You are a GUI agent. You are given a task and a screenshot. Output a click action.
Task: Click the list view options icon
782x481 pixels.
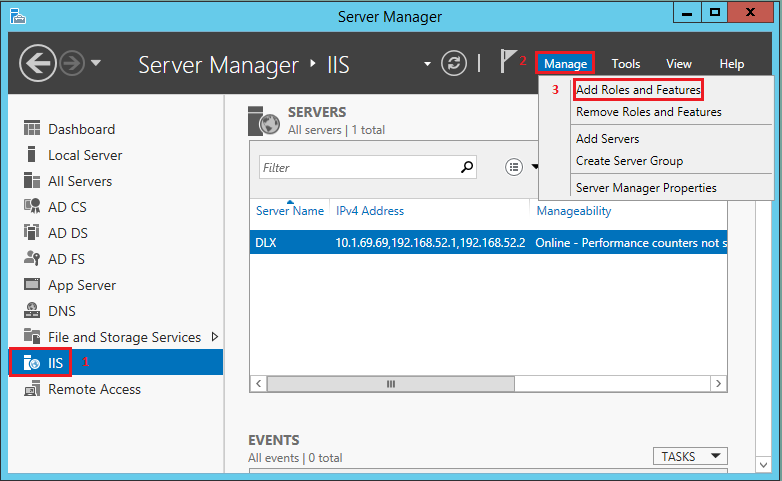(515, 168)
